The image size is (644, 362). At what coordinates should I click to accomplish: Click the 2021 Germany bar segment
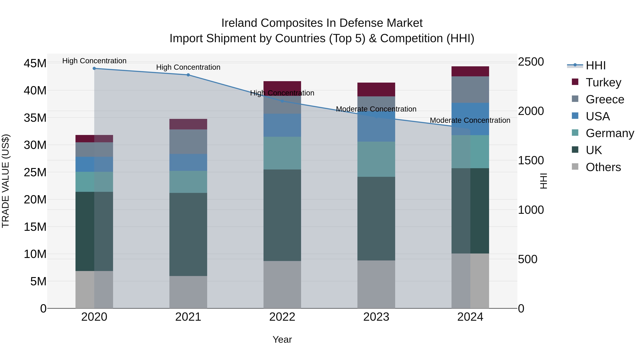(188, 182)
